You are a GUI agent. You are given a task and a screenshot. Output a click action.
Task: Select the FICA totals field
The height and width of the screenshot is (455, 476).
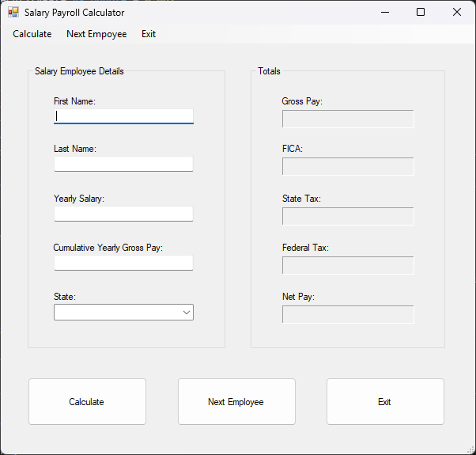pos(348,167)
